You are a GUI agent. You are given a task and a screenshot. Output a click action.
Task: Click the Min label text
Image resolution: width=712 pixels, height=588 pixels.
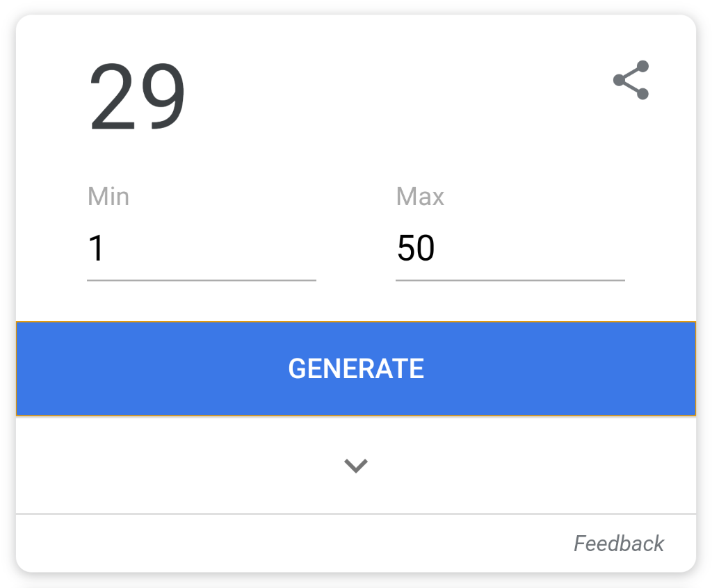(108, 197)
